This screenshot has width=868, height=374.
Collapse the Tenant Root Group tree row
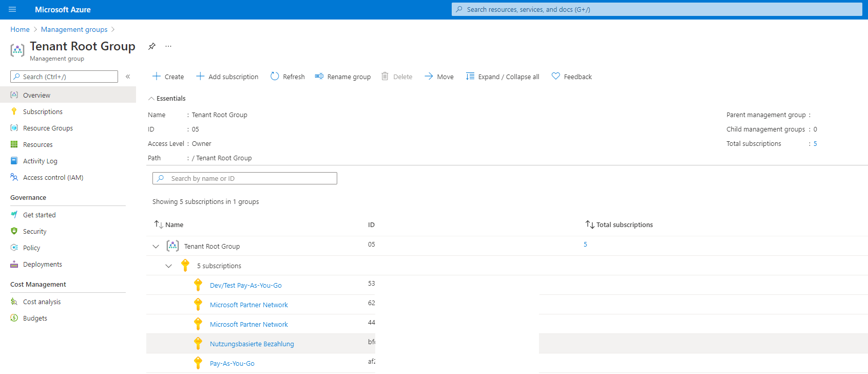(156, 247)
